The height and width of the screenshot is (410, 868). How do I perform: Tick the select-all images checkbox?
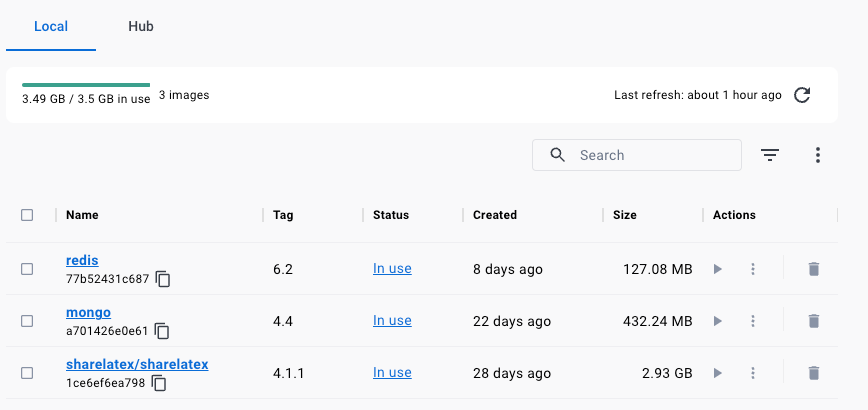coord(27,215)
